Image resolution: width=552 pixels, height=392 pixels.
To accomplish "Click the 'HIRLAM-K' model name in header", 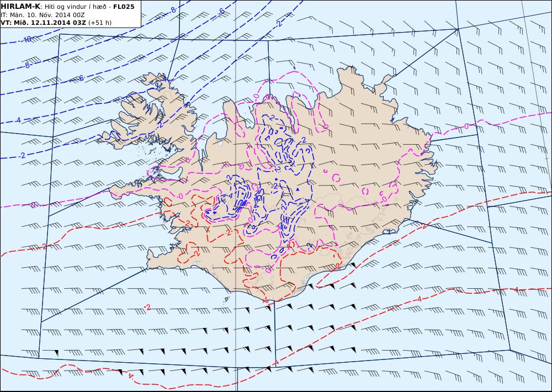I will point(20,7).
